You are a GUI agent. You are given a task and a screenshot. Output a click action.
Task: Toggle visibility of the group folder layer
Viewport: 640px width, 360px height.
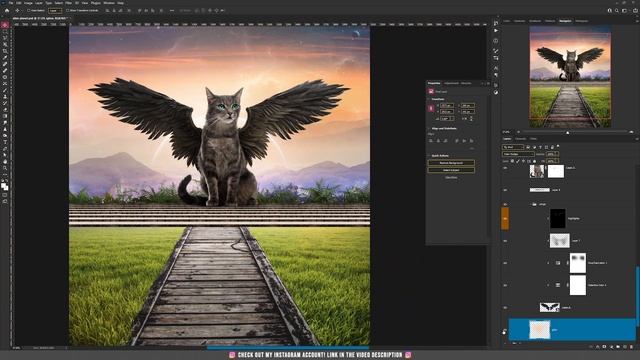tap(505, 204)
